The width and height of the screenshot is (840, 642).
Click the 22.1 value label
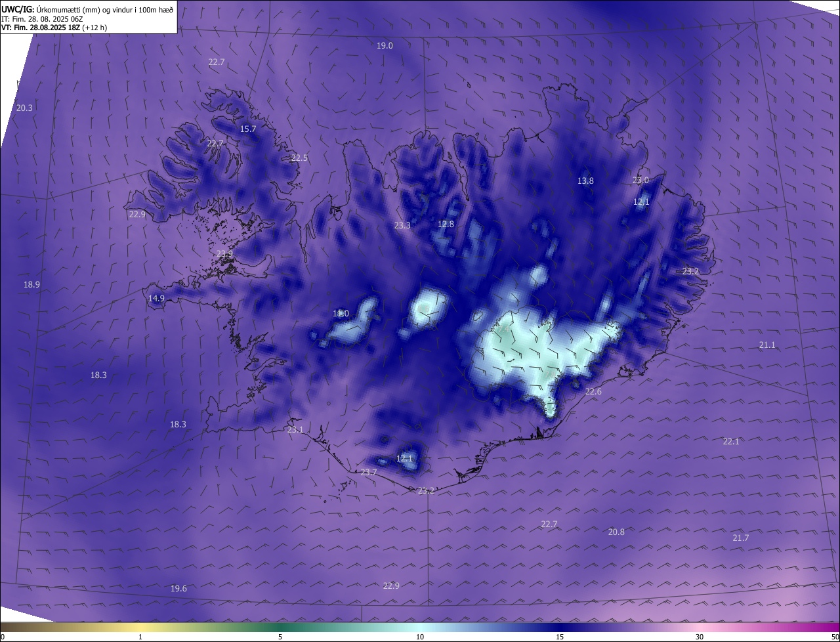[x=731, y=441]
